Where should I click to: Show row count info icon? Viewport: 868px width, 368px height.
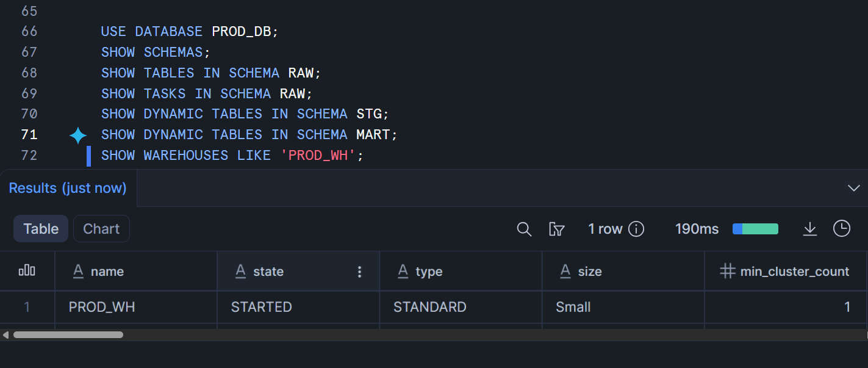(x=636, y=229)
